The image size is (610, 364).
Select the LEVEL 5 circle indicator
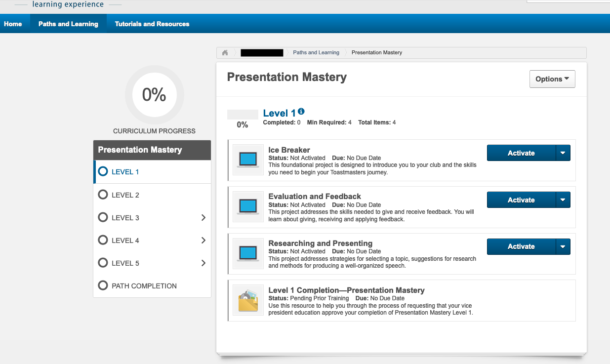(103, 263)
